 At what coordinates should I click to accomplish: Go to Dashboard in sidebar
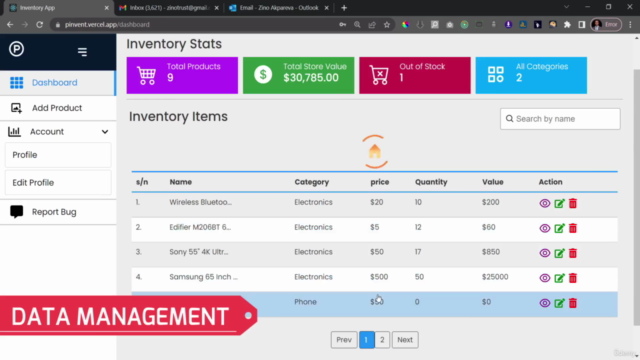58,83
